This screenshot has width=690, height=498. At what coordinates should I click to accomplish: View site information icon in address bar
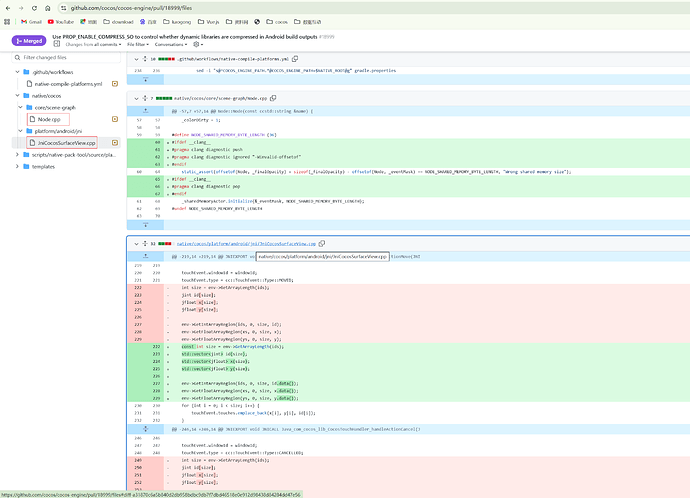pyautogui.click(x=63, y=8)
